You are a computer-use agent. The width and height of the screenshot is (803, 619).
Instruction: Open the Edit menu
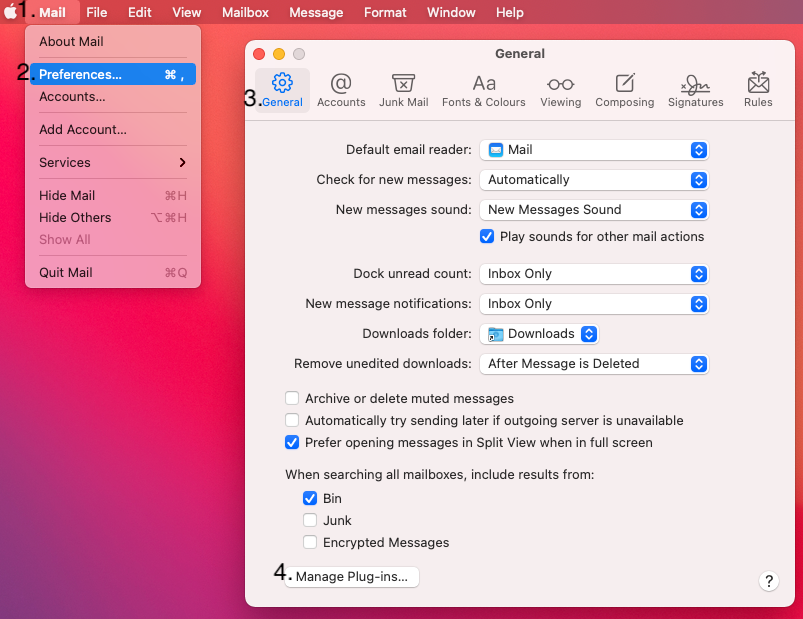140,12
